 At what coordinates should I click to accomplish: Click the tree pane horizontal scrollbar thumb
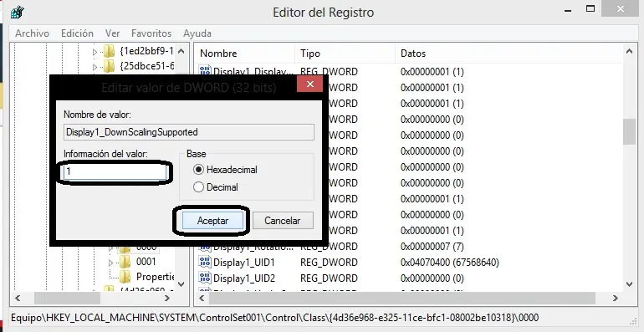tap(67, 299)
